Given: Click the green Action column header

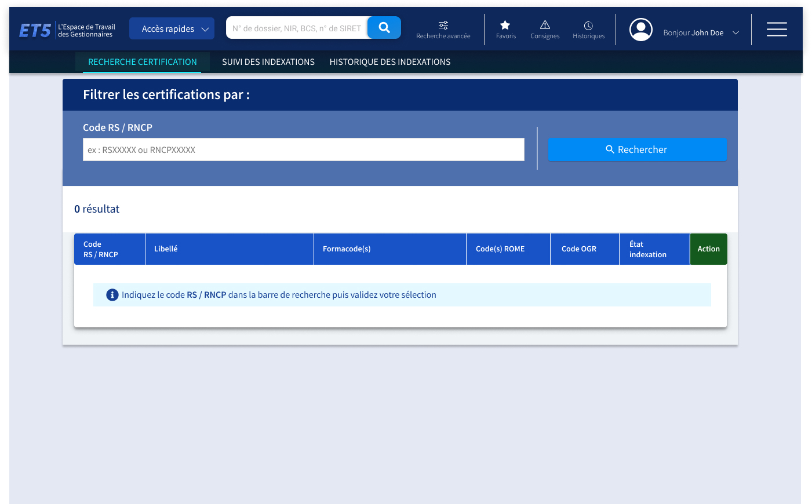Looking at the screenshot, I should pyautogui.click(x=708, y=249).
